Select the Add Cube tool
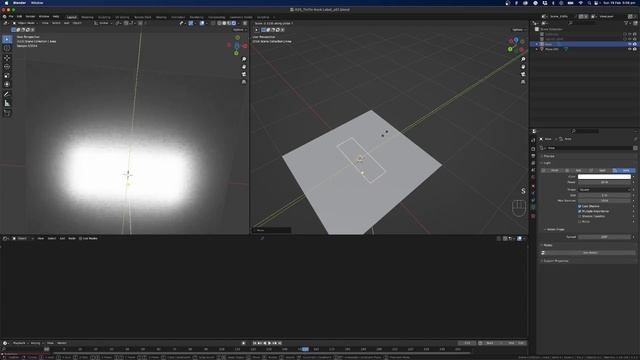640x360 pixels. [x=7, y=113]
